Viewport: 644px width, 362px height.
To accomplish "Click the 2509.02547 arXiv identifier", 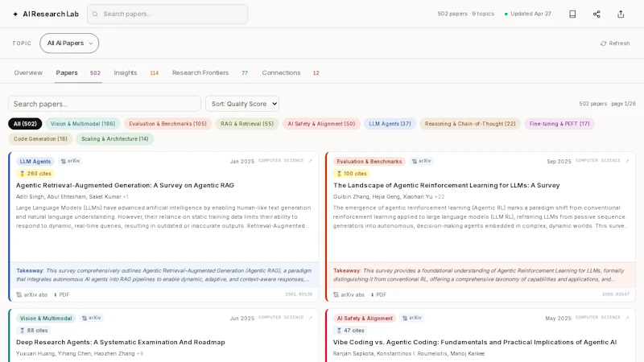I will pyautogui.click(x=616, y=294).
